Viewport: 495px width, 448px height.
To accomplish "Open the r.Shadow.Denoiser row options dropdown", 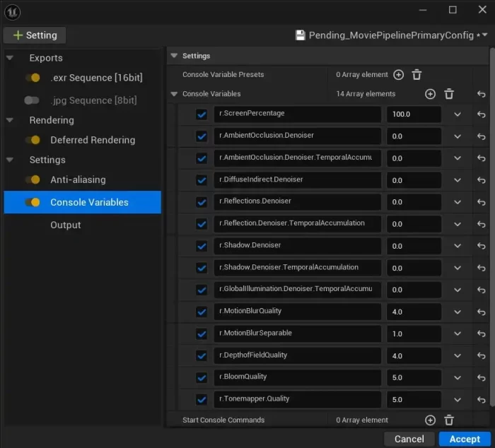I will coord(458,246).
